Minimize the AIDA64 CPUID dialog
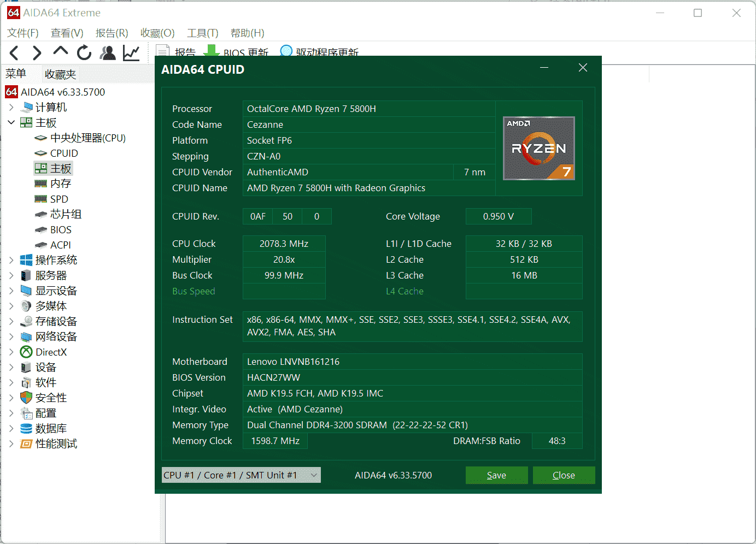The height and width of the screenshot is (544, 756). tap(544, 67)
